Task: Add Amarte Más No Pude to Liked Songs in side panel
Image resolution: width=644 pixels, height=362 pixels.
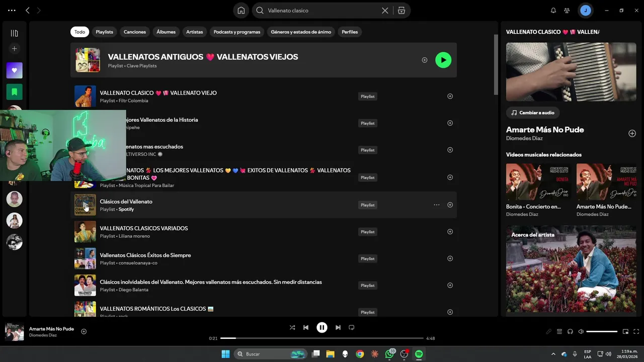Action: click(x=632, y=133)
